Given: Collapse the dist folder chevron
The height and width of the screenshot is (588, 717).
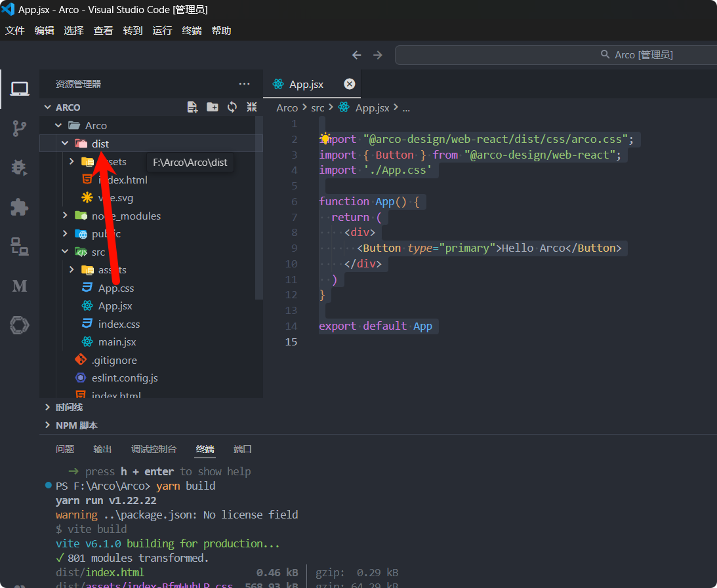Looking at the screenshot, I should [x=65, y=144].
